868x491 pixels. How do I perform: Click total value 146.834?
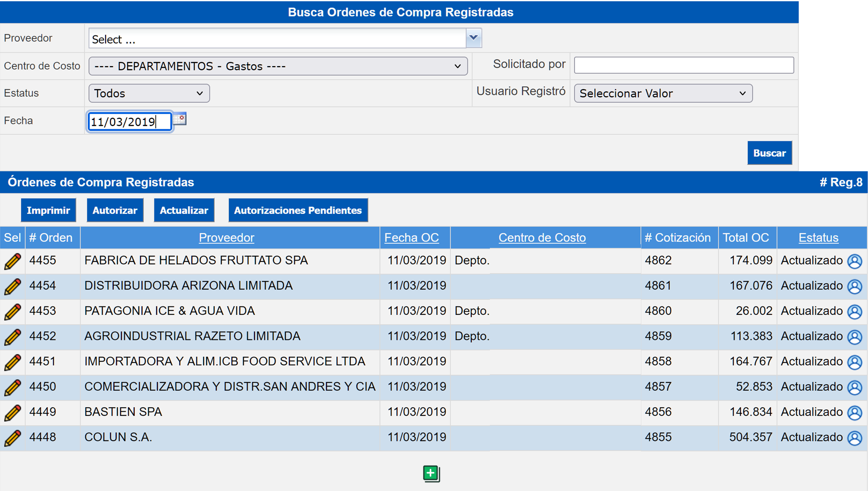pyautogui.click(x=750, y=412)
